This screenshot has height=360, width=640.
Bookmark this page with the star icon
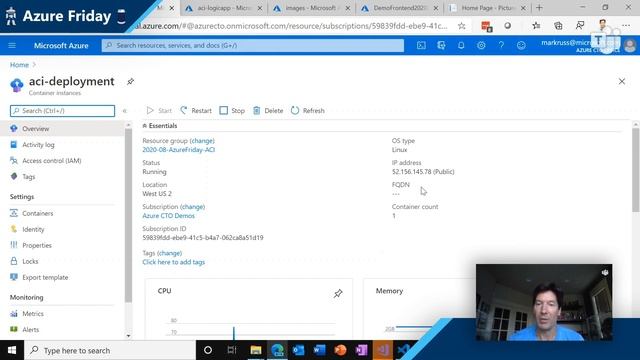point(462,26)
